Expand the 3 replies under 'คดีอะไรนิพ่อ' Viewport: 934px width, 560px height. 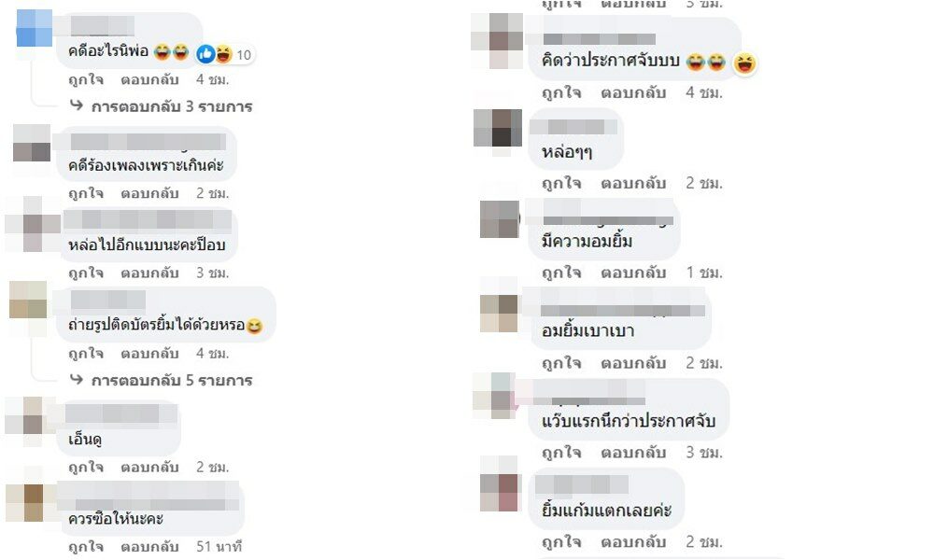tap(172, 106)
